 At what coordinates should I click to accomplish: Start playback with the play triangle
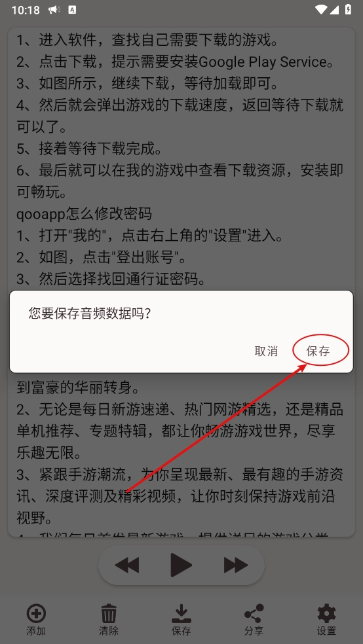(x=181, y=565)
